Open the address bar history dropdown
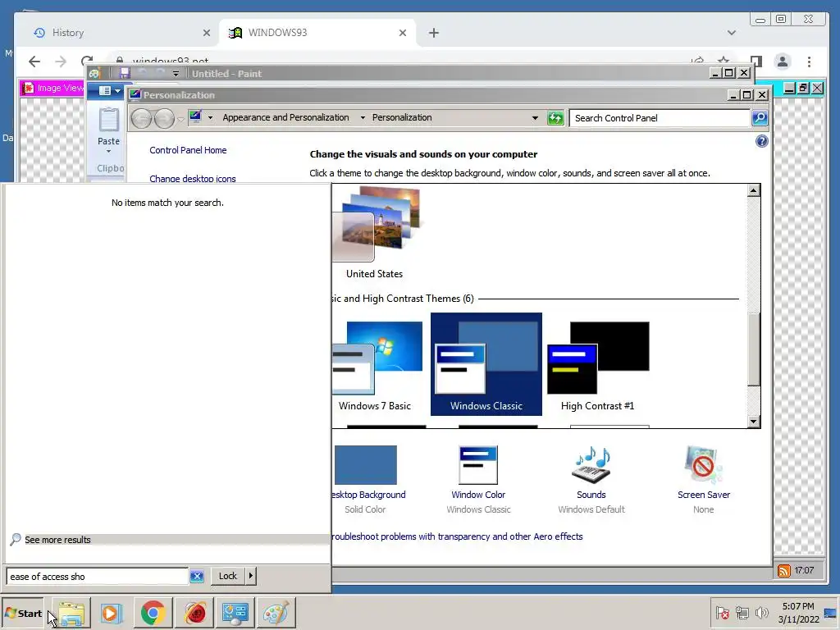This screenshot has width=840, height=630. pos(535,118)
